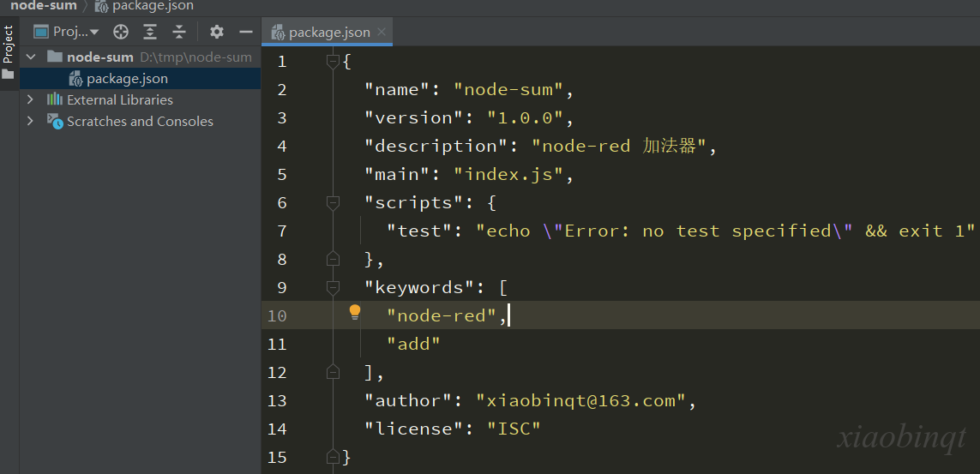
Task: Expand Scratches and Consoles node
Action: pyautogui.click(x=30, y=121)
